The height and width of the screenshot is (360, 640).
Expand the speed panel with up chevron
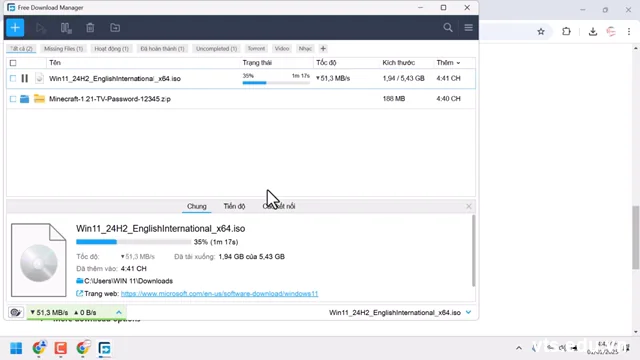point(119,313)
